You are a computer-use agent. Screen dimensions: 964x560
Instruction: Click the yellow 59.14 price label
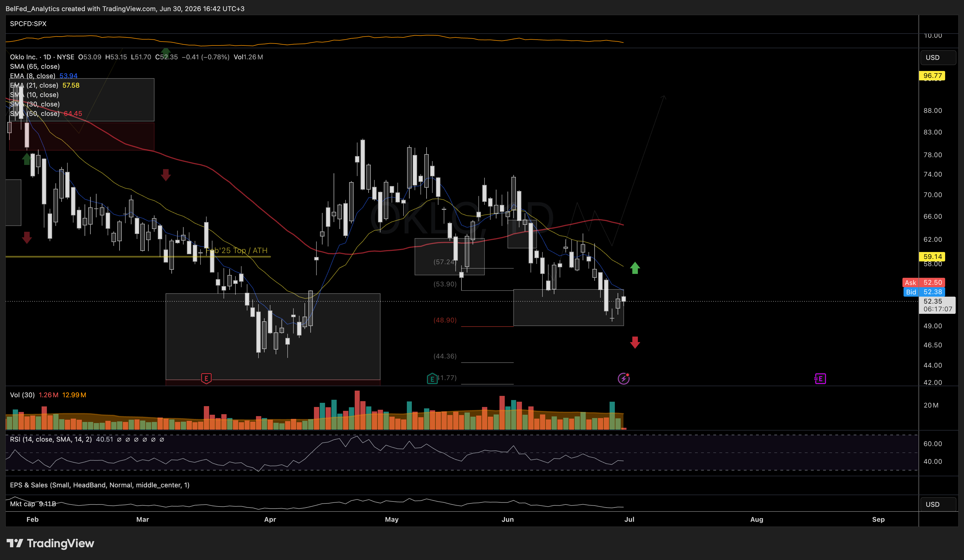click(932, 257)
